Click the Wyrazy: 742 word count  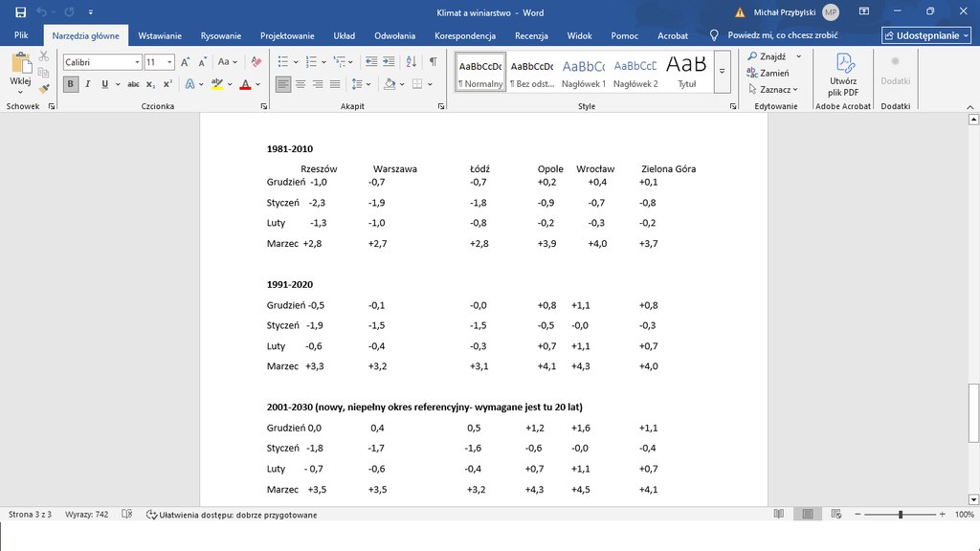pos(87,514)
